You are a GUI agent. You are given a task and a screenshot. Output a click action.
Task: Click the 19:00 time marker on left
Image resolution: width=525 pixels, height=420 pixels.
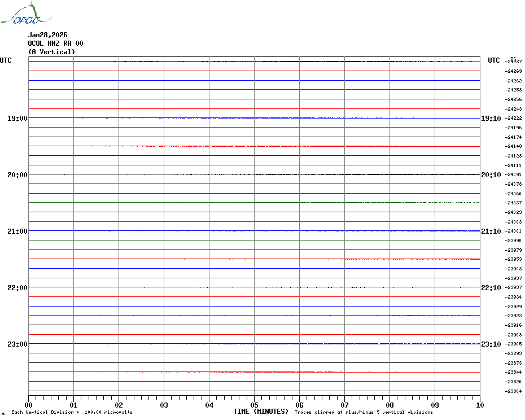pos(17,119)
